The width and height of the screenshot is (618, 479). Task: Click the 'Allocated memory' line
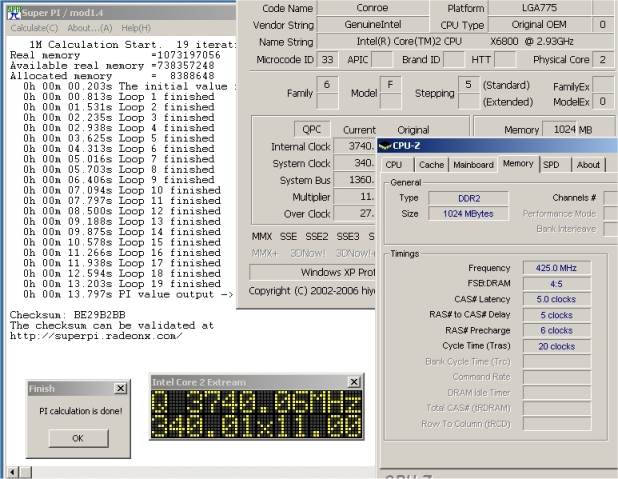112,76
